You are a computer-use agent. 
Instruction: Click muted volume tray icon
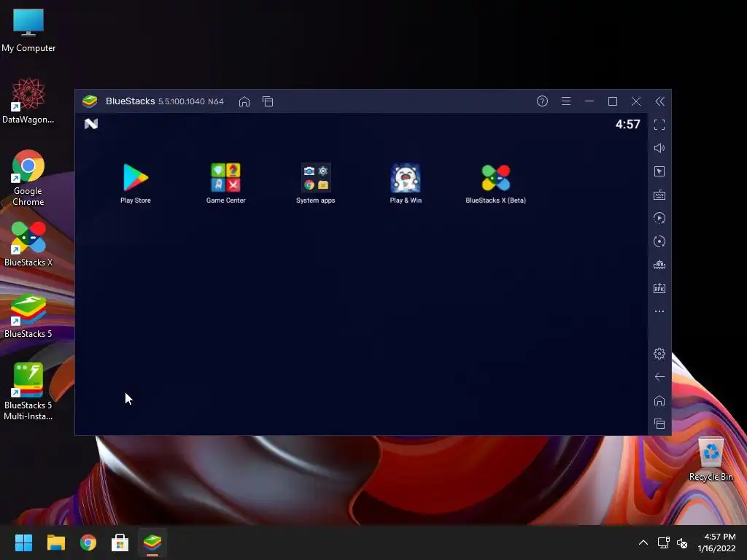(x=682, y=542)
